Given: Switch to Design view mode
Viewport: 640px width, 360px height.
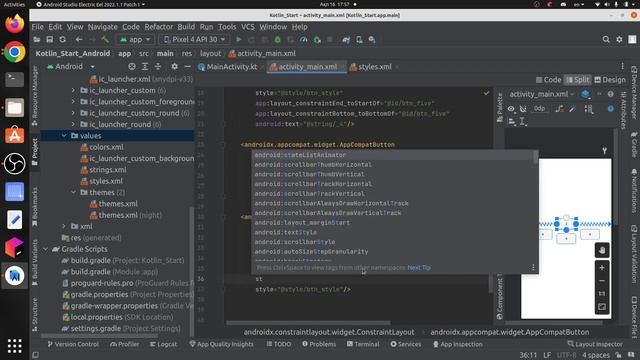Looking at the screenshot, I should pos(610,80).
